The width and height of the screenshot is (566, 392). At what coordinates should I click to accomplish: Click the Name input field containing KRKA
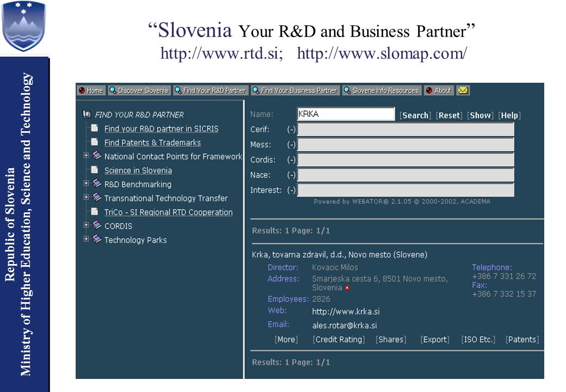346,114
